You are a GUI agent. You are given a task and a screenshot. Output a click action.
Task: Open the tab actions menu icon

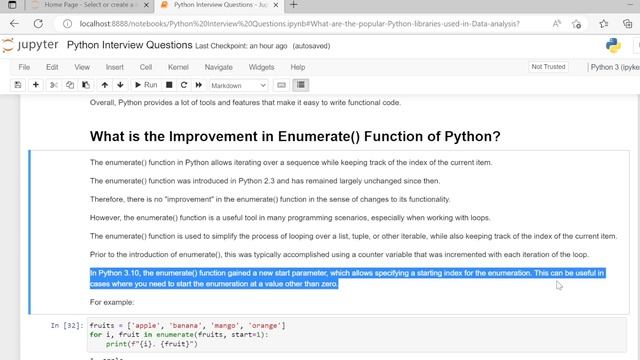tap(12, 5)
